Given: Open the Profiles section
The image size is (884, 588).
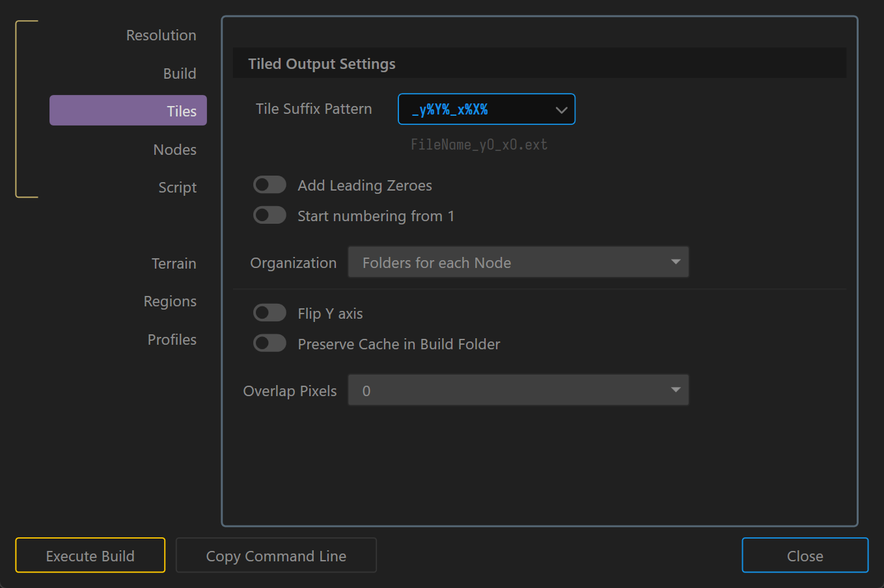Looking at the screenshot, I should click(x=172, y=340).
